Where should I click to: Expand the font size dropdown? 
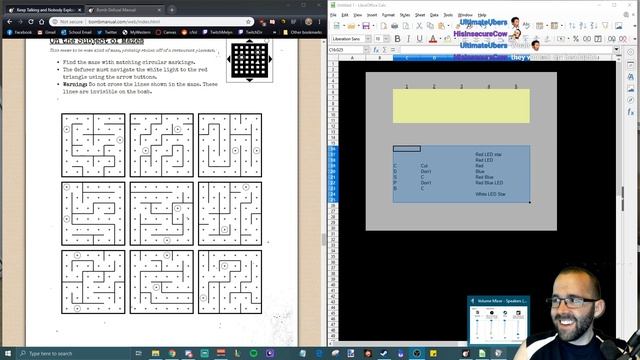point(386,39)
